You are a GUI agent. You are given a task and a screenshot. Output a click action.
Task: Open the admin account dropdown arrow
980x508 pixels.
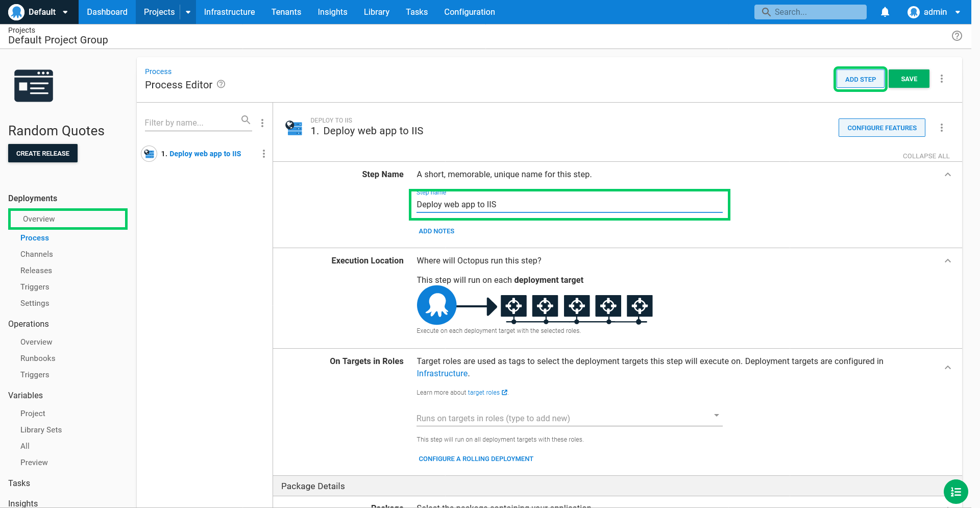click(958, 12)
